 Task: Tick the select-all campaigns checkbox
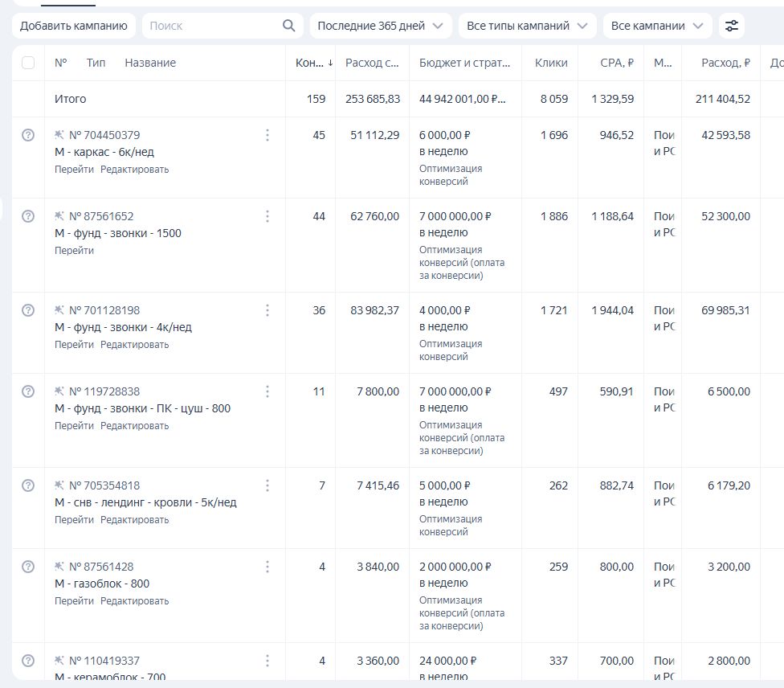tap(28, 63)
